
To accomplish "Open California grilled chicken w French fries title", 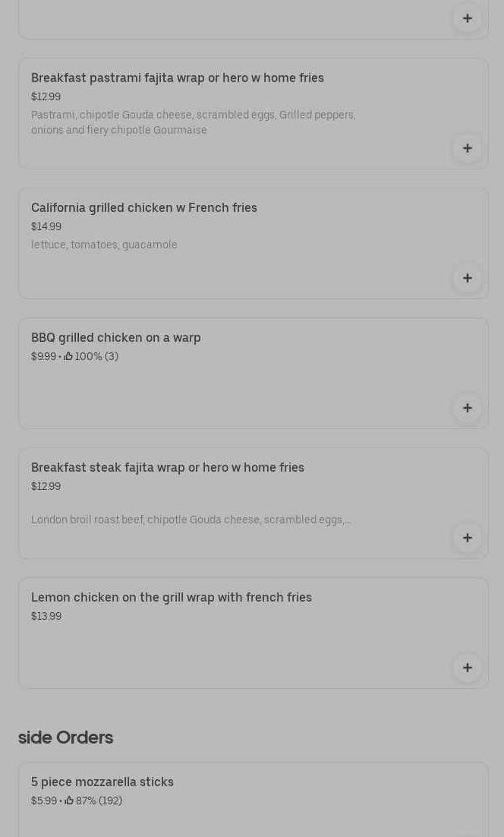I will tap(143, 207).
